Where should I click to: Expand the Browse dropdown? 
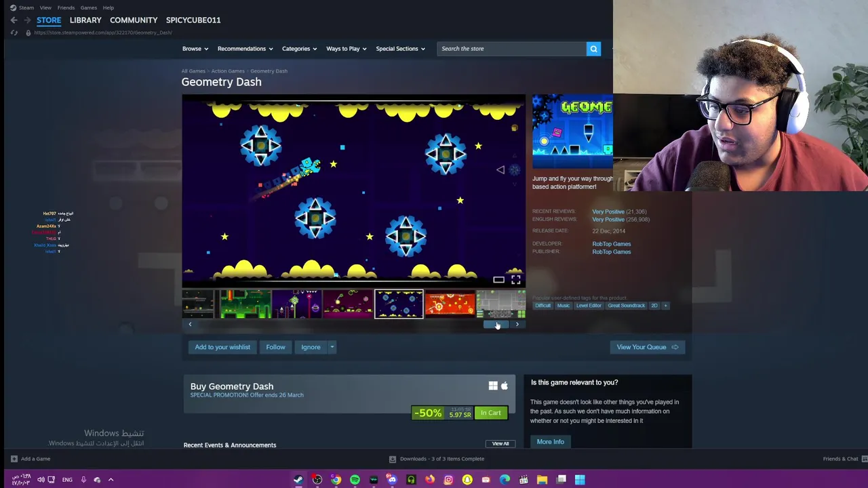(195, 49)
